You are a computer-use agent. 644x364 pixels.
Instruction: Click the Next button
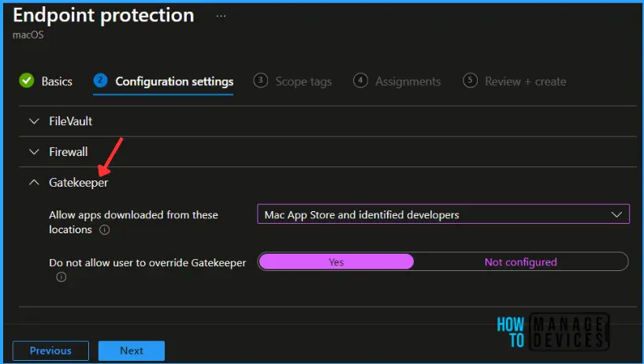tap(132, 351)
